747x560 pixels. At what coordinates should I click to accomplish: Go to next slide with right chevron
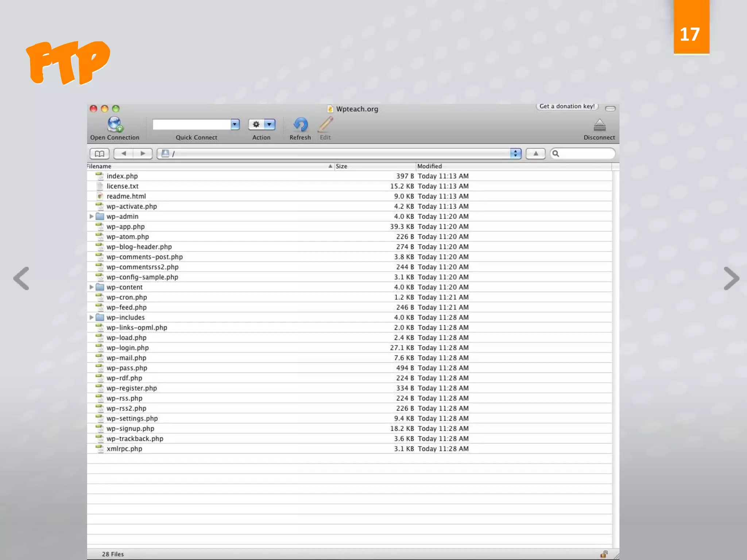(731, 279)
